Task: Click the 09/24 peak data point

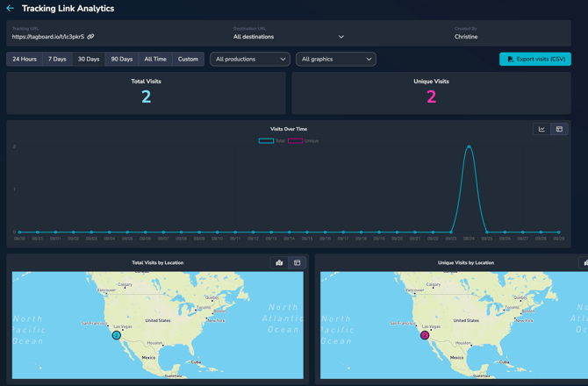Action: (x=469, y=147)
